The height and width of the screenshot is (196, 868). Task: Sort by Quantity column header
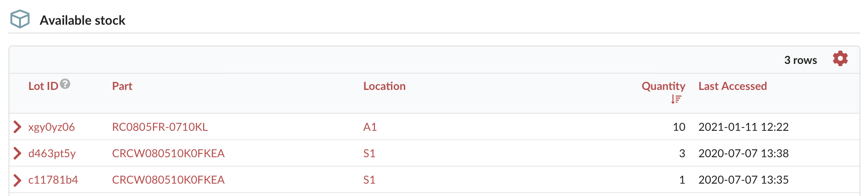(x=663, y=86)
